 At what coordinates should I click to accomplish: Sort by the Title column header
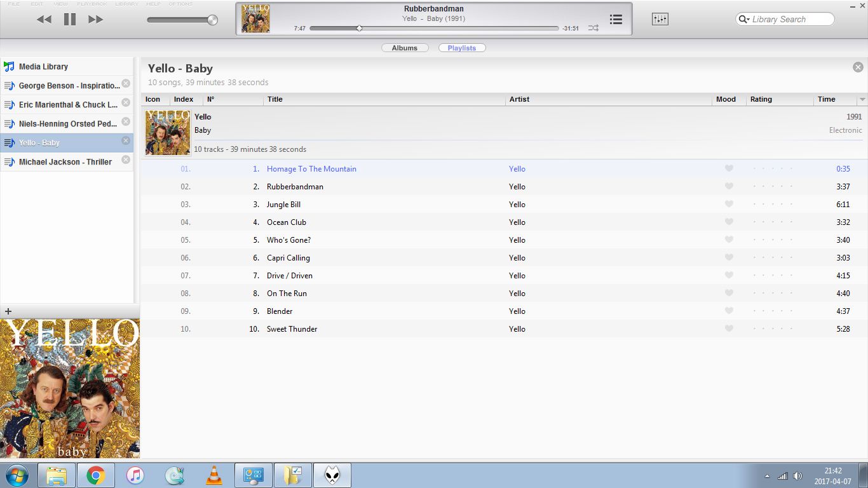pyautogui.click(x=384, y=99)
